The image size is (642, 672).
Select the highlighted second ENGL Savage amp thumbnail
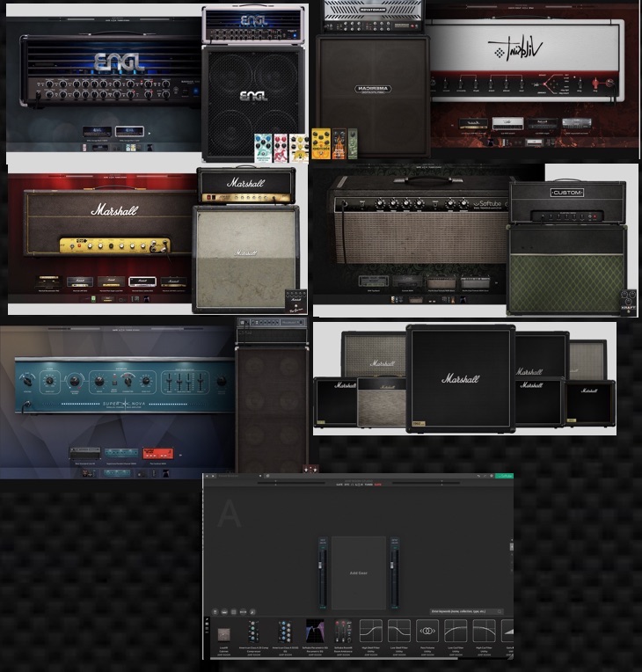pos(129,131)
